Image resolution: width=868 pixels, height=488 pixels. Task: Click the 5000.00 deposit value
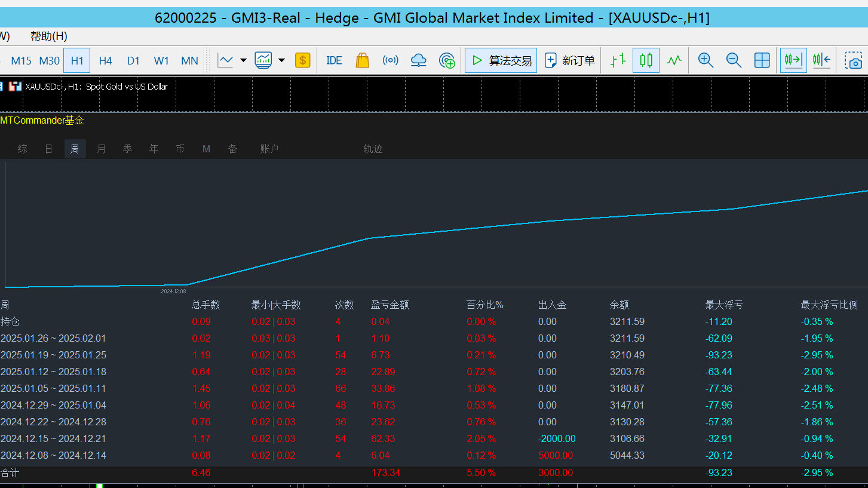pos(556,455)
